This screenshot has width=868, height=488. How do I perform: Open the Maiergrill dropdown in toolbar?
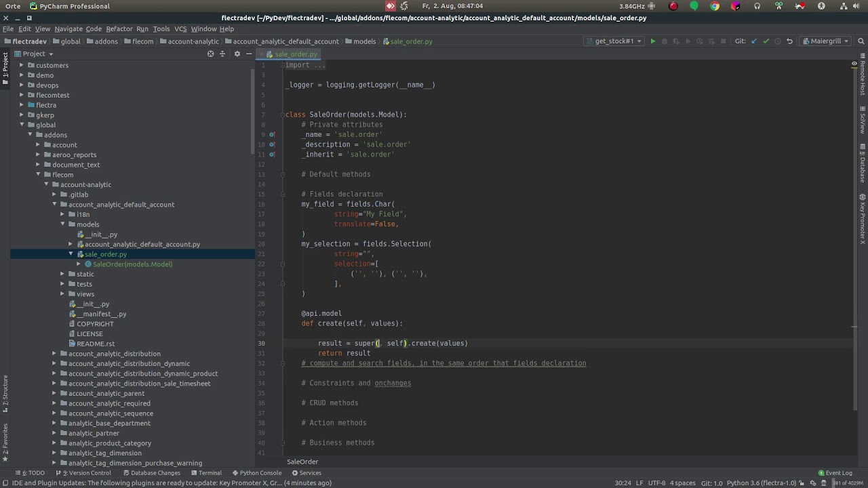pyautogui.click(x=825, y=41)
